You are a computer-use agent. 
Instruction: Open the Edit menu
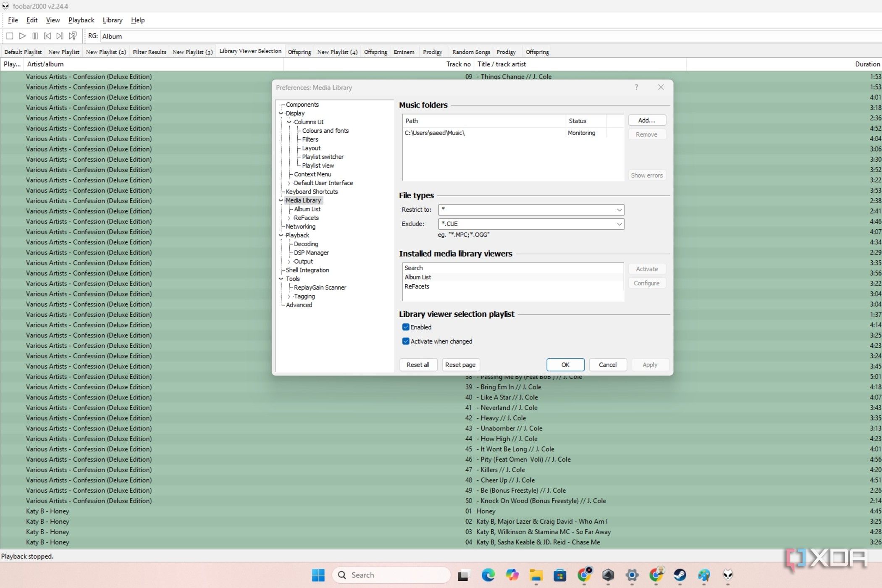[32, 20]
